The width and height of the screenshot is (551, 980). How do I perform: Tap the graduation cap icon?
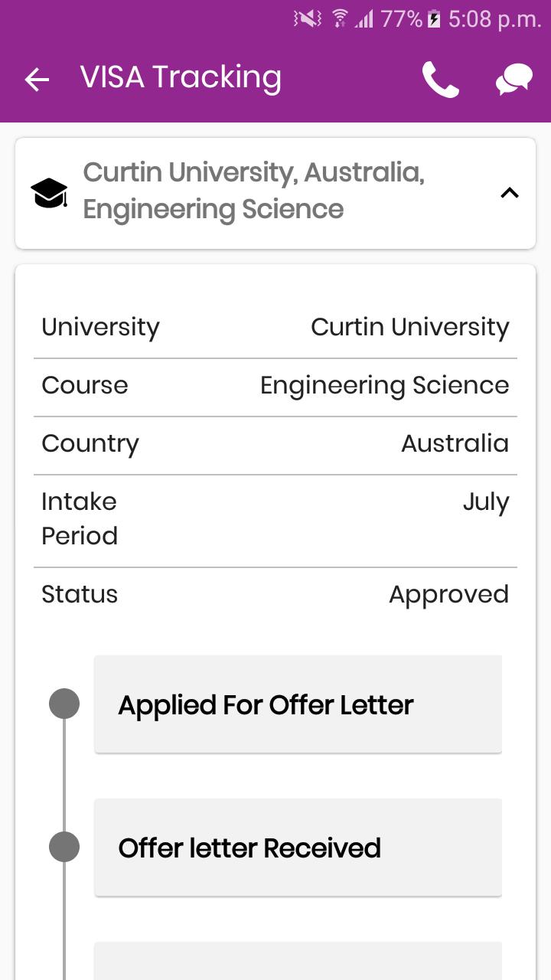coord(49,193)
